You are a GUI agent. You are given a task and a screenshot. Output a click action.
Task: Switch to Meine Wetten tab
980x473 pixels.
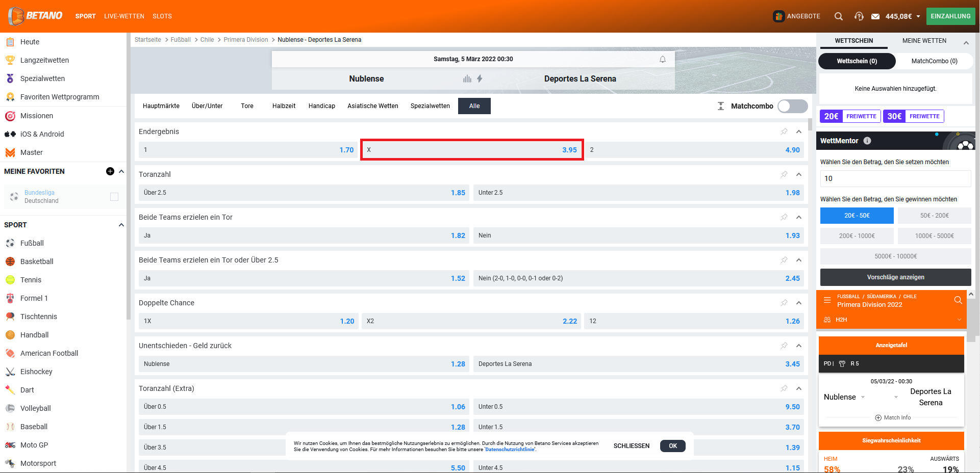(x=924, y=41)
